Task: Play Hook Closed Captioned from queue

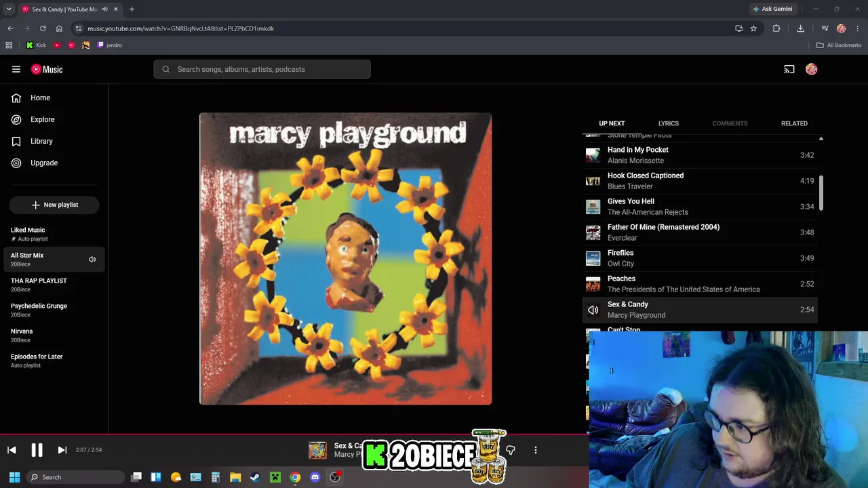Action: [700, 181]
